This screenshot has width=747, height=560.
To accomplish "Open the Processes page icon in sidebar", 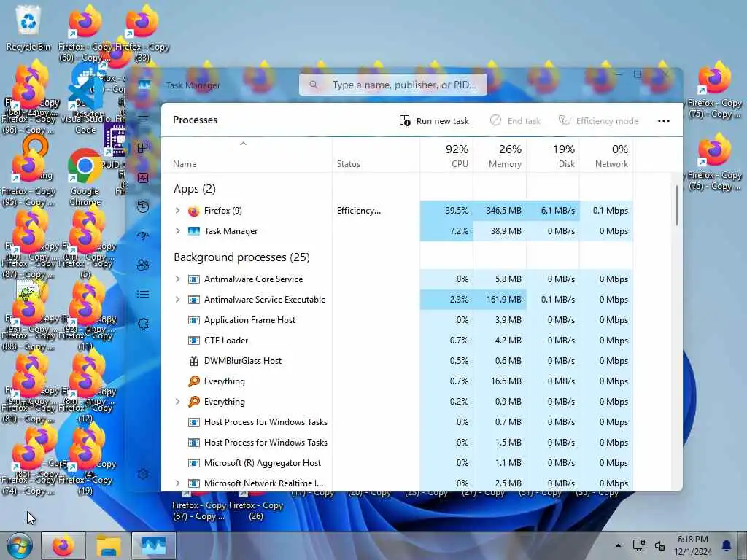I will tap(143, 148).
